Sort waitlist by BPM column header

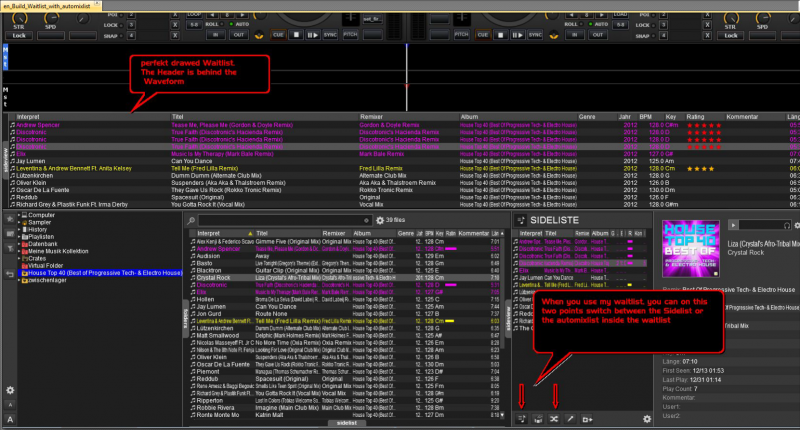[x=645, y=117]
